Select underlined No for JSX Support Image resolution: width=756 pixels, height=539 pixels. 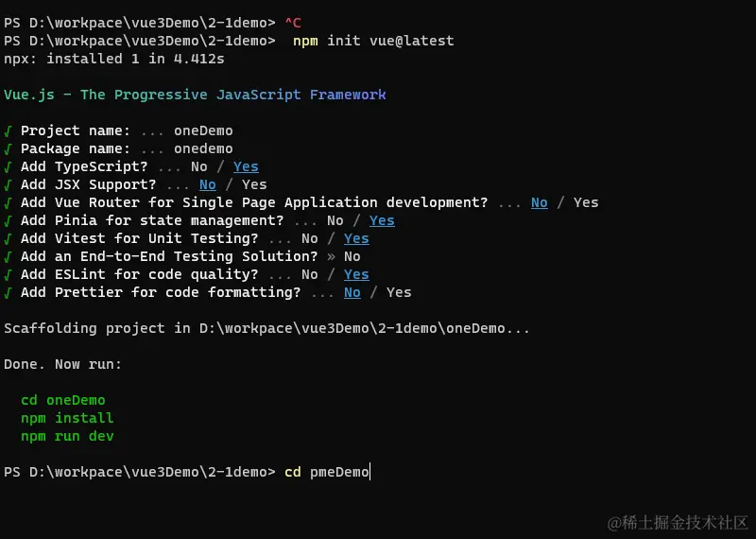coord(207,184)
